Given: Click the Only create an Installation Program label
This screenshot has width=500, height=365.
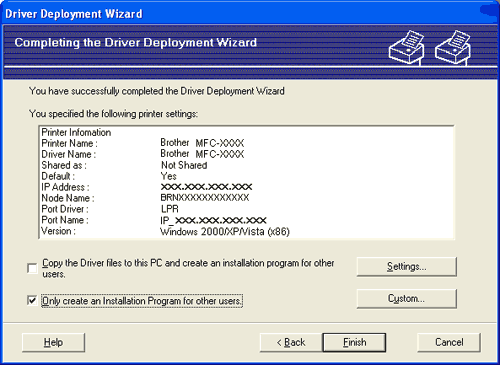Looking at the screenshot, I should [142, 301].
